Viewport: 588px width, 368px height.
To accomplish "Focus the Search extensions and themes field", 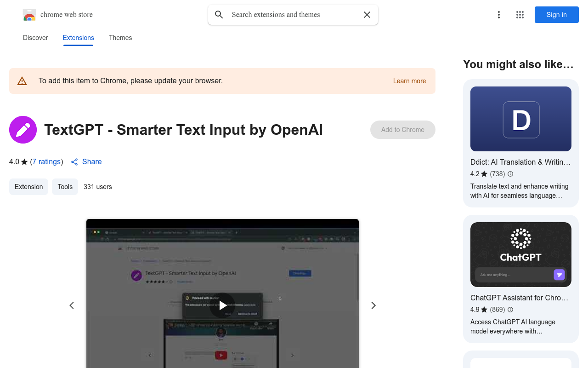I will pos(294,15).
